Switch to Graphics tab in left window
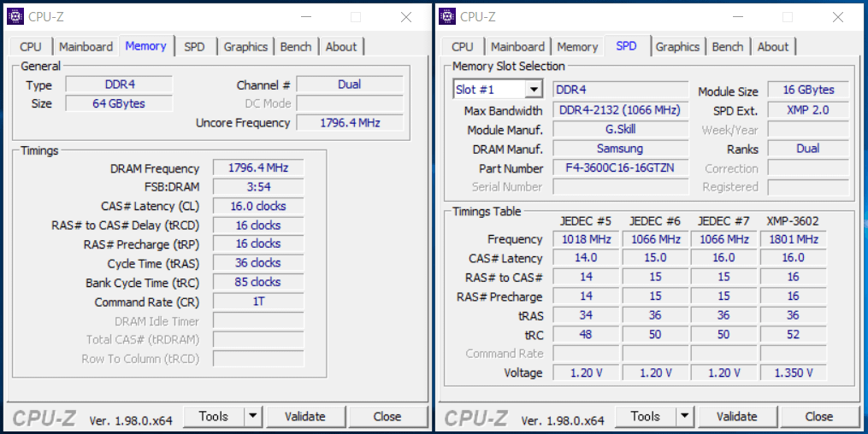The image size is (868, 434). tap(245, 47)
